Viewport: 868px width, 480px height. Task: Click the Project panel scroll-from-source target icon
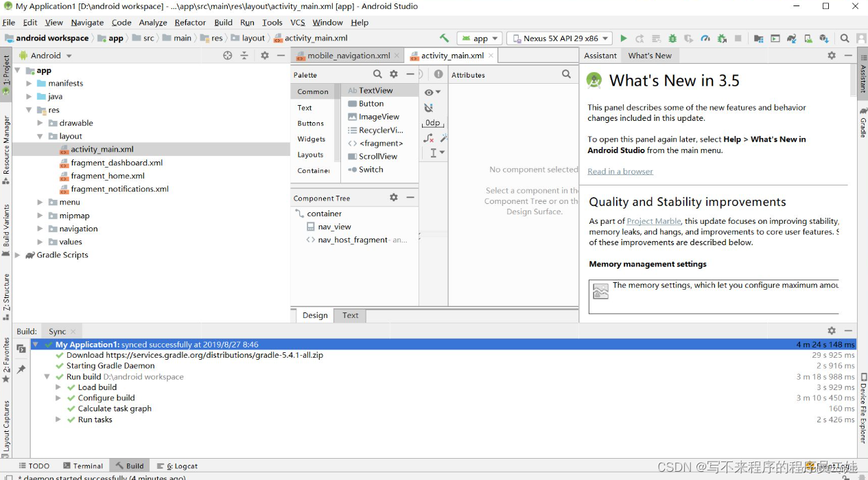228,56
